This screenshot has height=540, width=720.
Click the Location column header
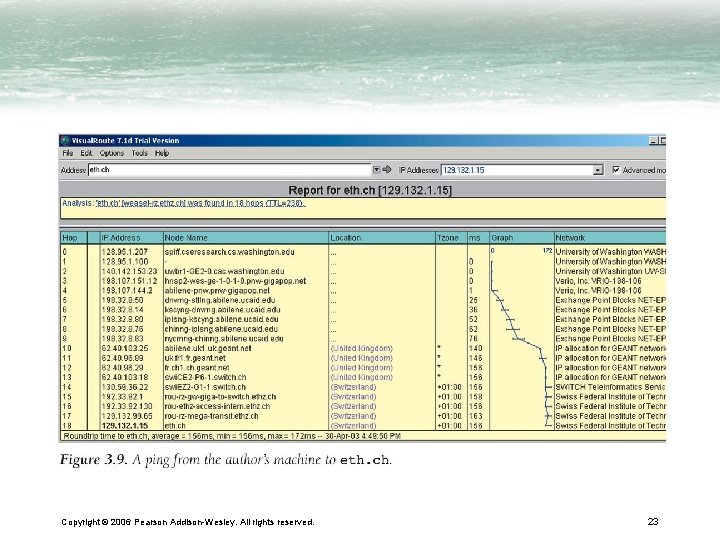click(382, 238)
